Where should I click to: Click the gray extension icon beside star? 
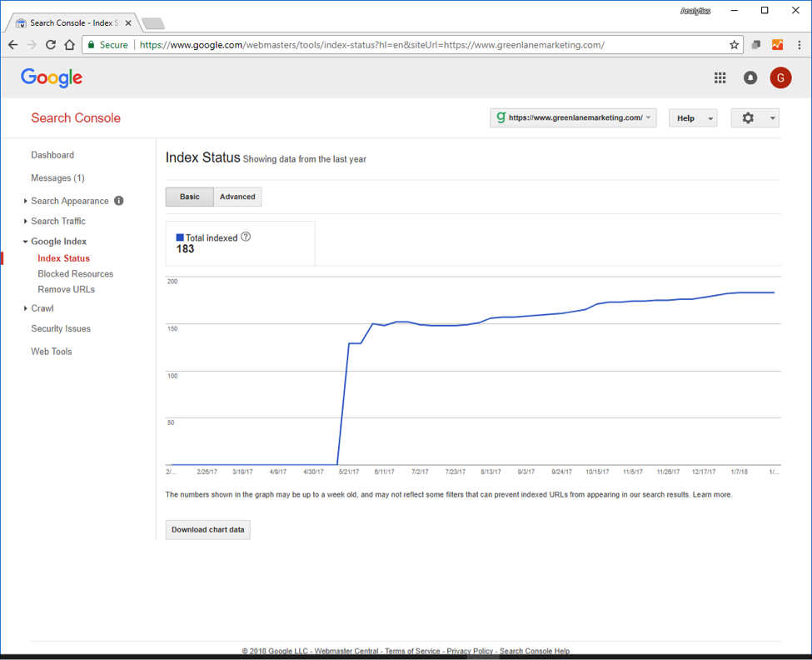[x=756, y=45]
